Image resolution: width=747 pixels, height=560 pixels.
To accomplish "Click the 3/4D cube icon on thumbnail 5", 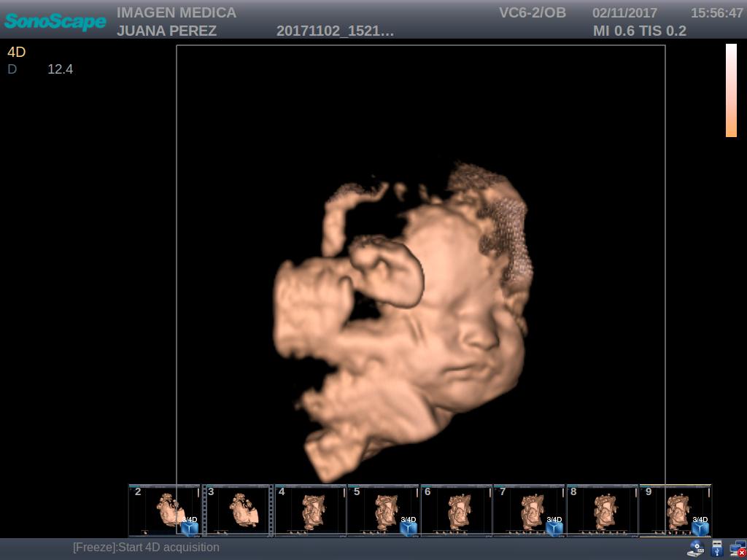I will (408, 526).
